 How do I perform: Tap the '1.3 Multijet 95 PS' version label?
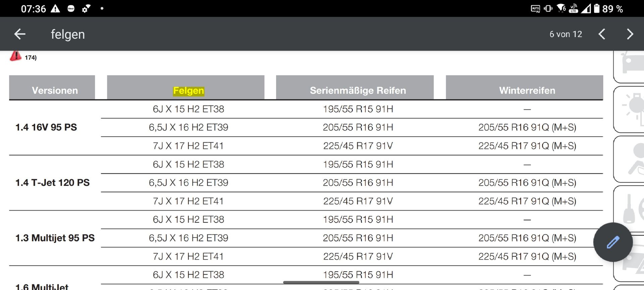55,238
